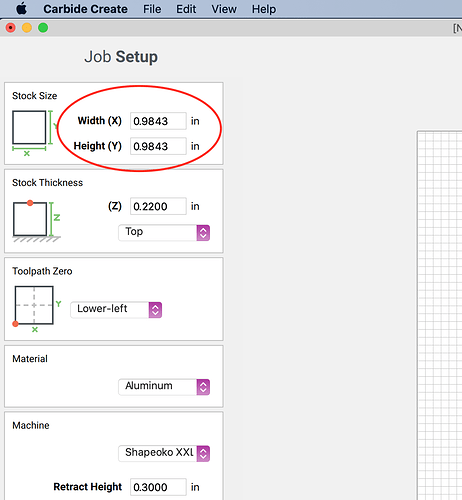Open the Edit menu
This screenshot has width=462, height=500.
point(186,9)
